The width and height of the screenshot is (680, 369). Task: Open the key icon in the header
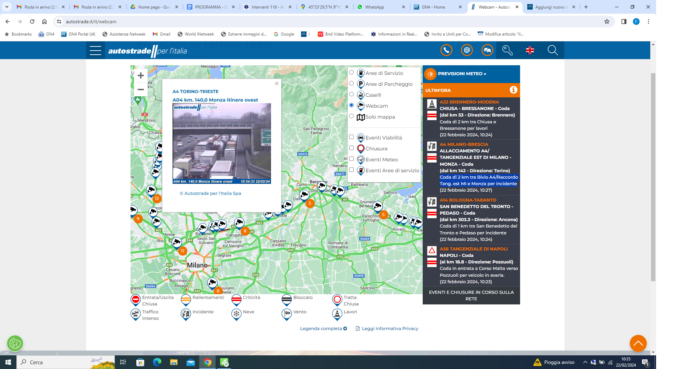pyautogui.click(x=507, y=50)
